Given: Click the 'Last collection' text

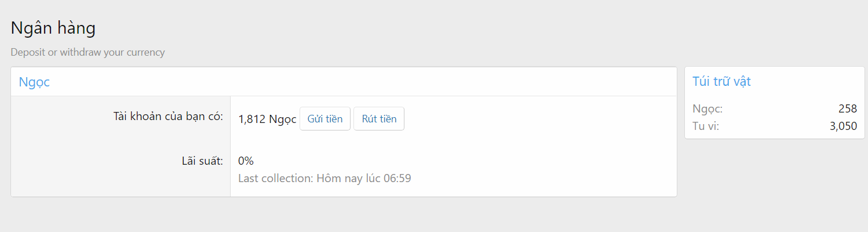Looking at the screenshot, I should coord(275,178).
